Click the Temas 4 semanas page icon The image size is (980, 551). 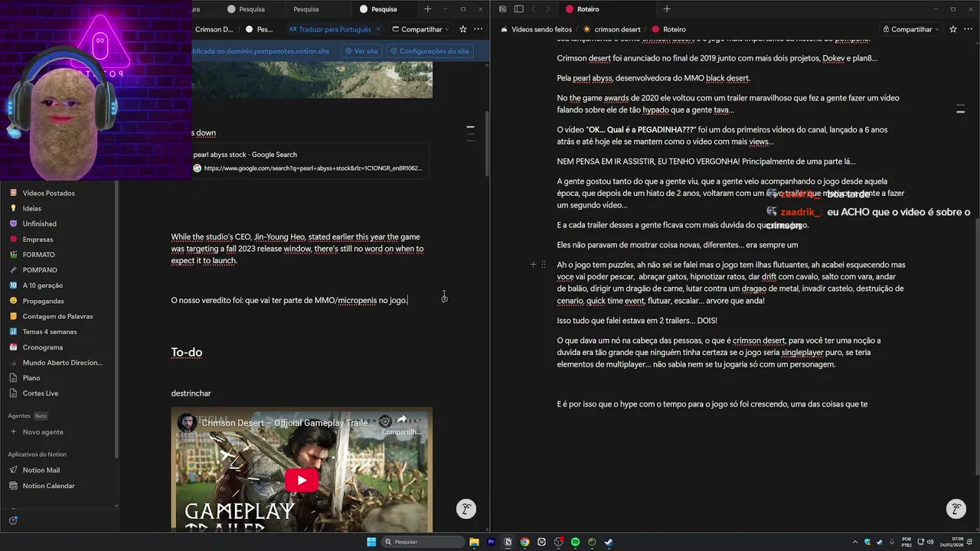click(x=13, y=331)
